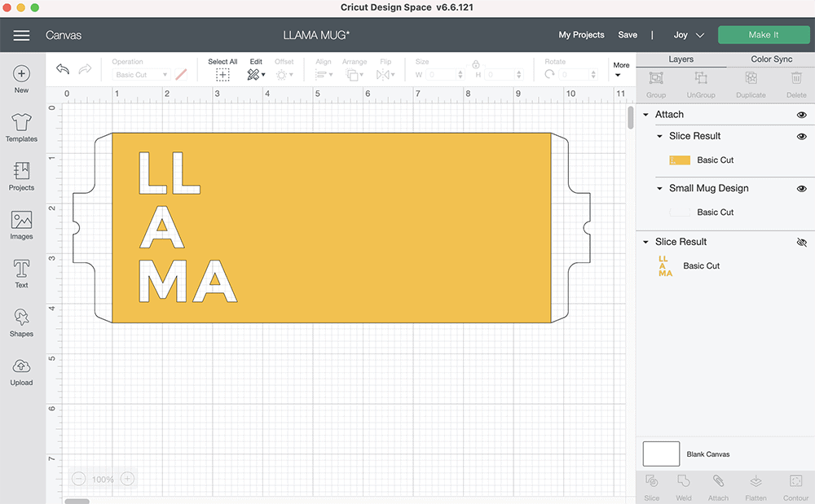Click the horizontal canvas scrollbar
The height and width of the screenshot is (504, 815).
[x=77, y=501]
